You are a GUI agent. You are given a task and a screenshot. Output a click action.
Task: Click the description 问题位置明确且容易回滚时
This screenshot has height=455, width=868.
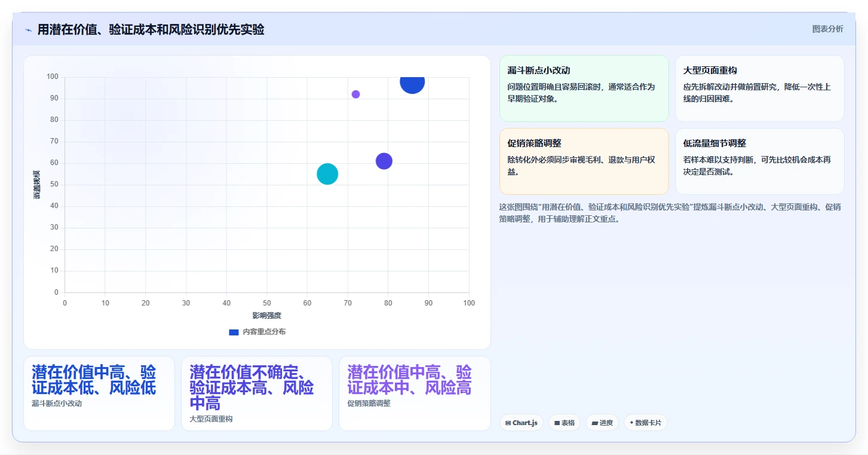(581, 93)
